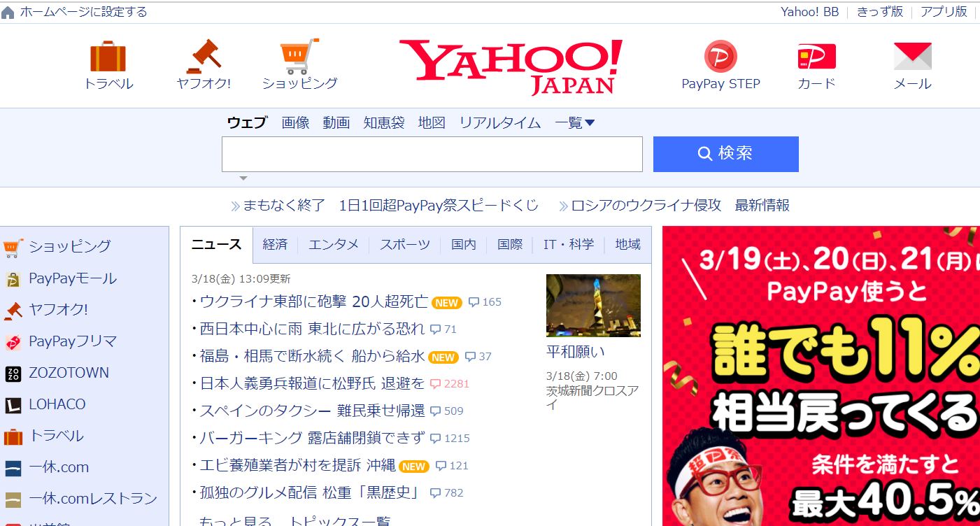Open the PayPay STEP icon
Screen dimensions: 980x526
pyautogui.click(x=720, y=57)
